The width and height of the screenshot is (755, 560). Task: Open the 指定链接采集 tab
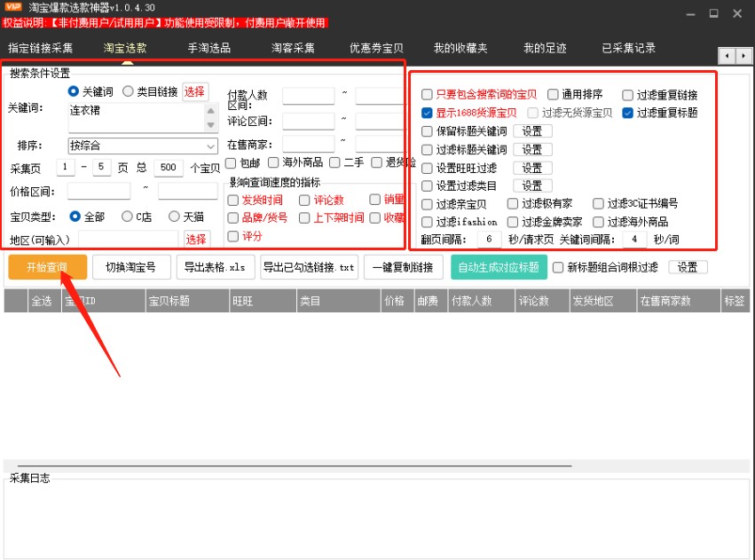[x=41, y=48]
